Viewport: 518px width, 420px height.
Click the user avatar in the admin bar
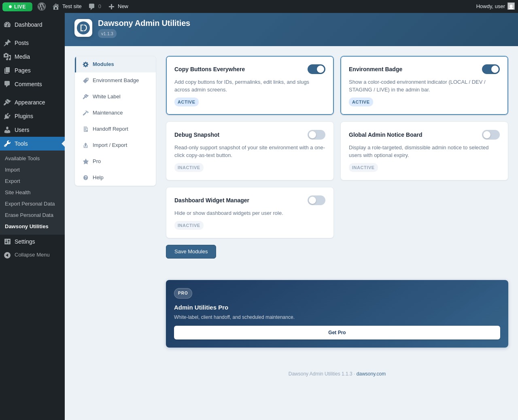click(x=511, y=6)
